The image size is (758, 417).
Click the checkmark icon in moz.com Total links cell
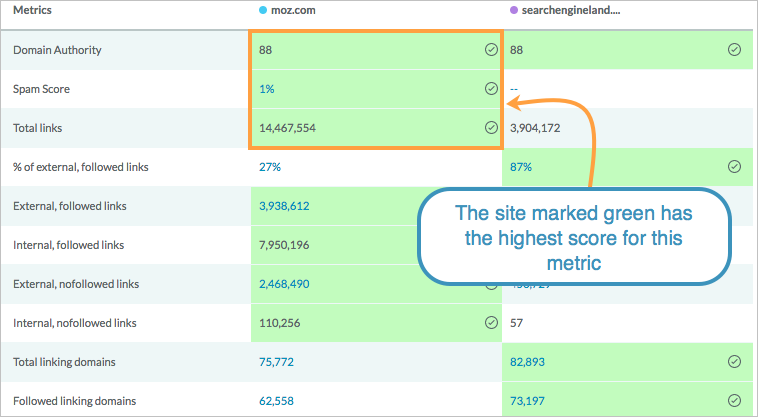pos(491,128)
